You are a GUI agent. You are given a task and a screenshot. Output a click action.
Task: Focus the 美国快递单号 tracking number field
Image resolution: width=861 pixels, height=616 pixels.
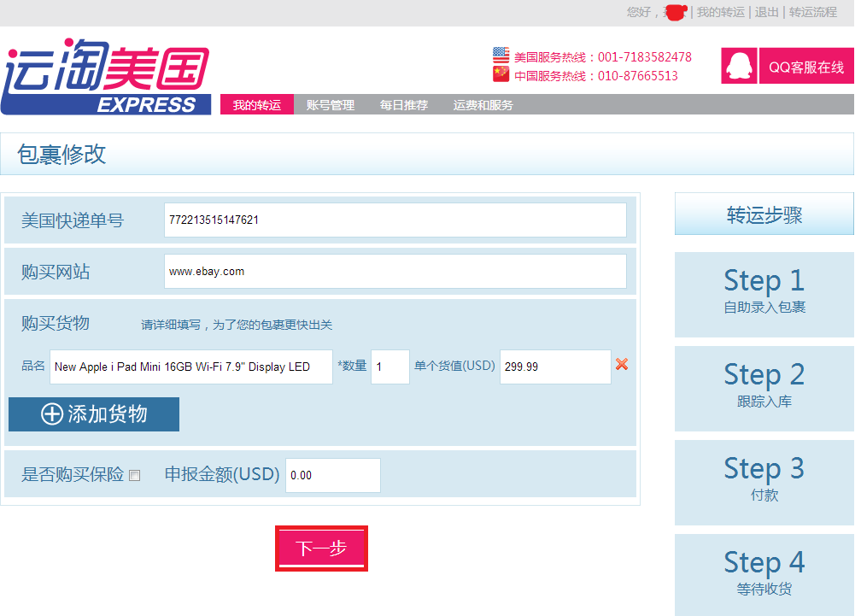(x=395, y=220)
